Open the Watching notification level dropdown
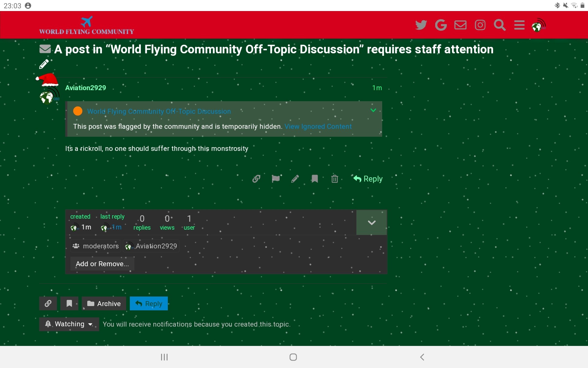The height and width of the screenshot is (368, 588). 69,324
